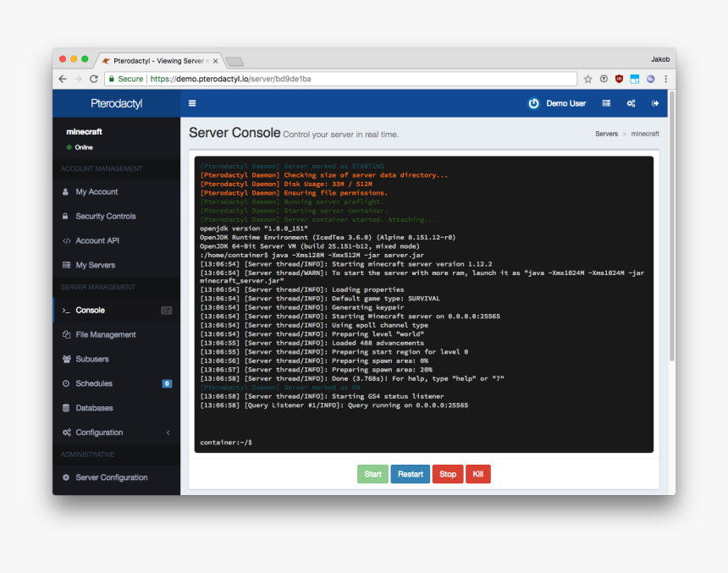Select the Pterodactyl Viewing Server browser tab
The width and height of the screenshot is (728, 573).
[x=157, y=61]
